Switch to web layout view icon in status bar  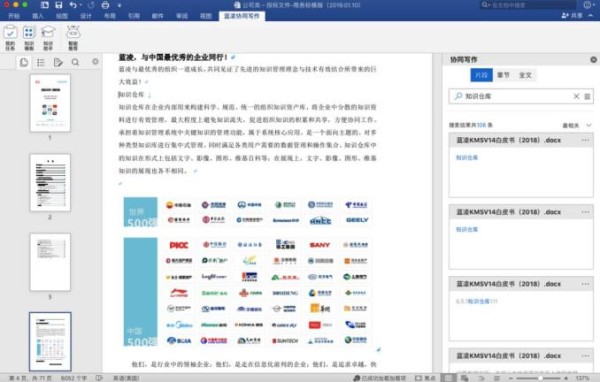click(465, 378)
